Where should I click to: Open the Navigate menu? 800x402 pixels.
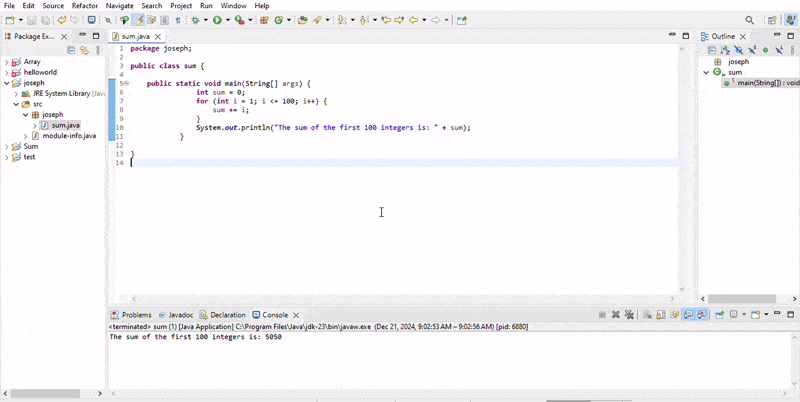click(x=119, y=6)
